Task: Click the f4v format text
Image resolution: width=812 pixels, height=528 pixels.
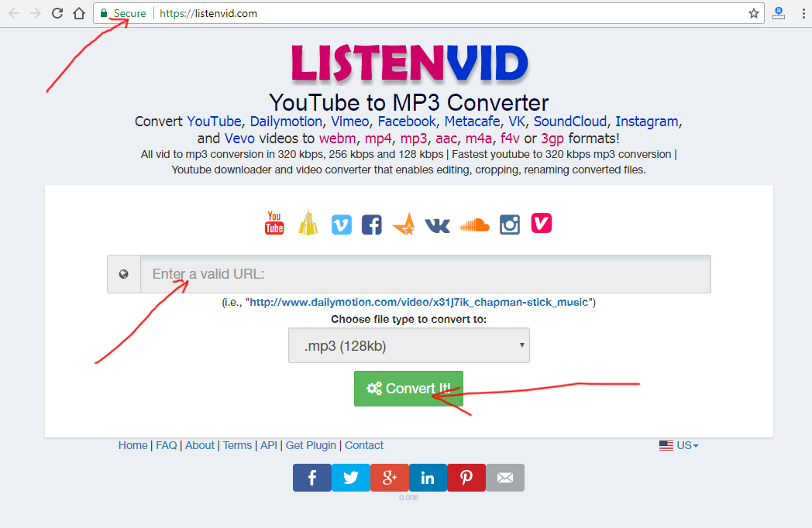Action: tap(510, 139)
